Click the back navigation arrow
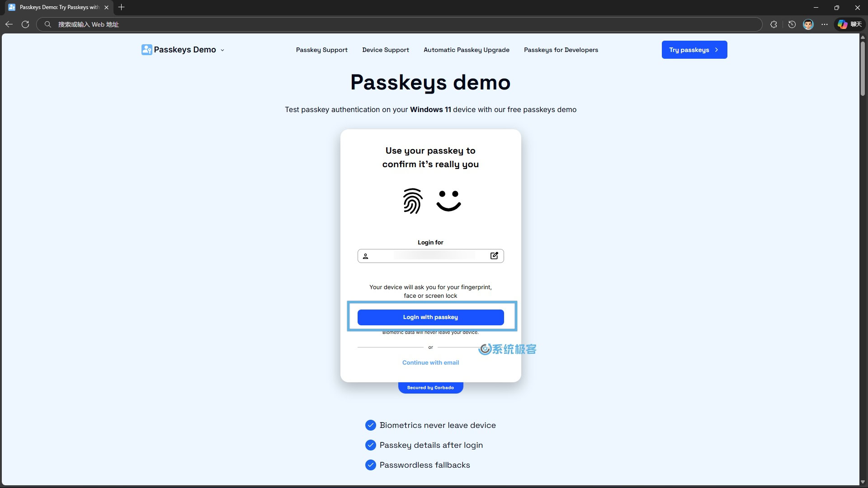 pos(9,24)
